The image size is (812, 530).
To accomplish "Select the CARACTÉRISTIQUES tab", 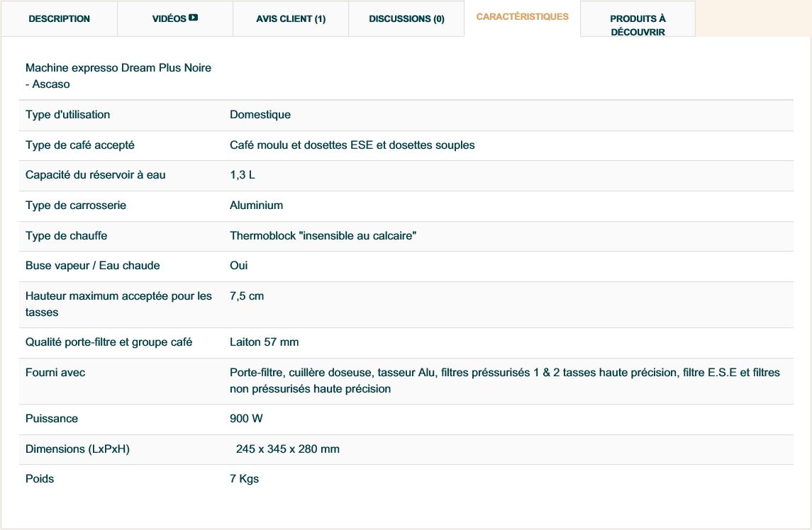I will pos(522,17).
